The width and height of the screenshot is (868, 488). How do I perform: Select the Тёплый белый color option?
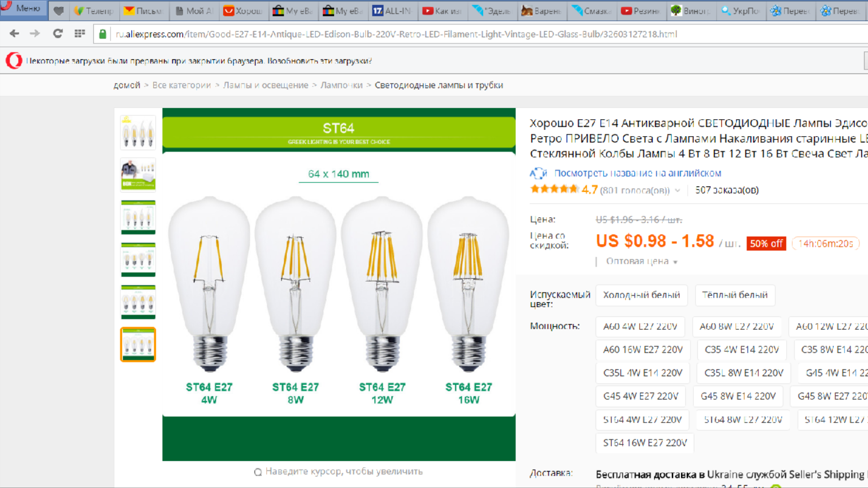coord(735,295)
